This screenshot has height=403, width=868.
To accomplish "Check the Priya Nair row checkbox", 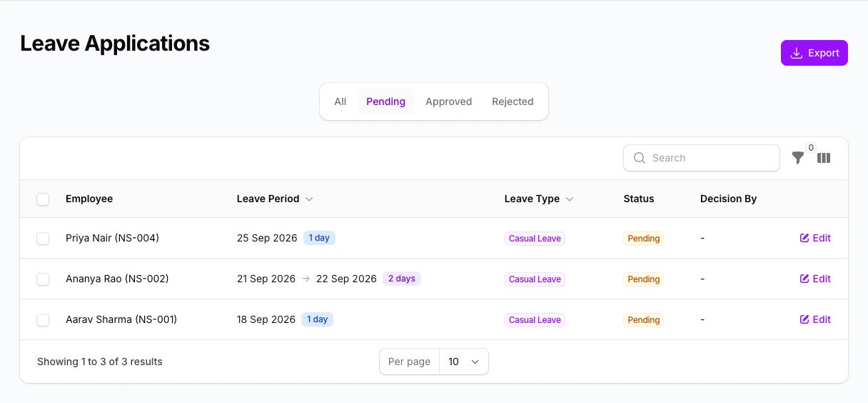I will tap(43, 239).
